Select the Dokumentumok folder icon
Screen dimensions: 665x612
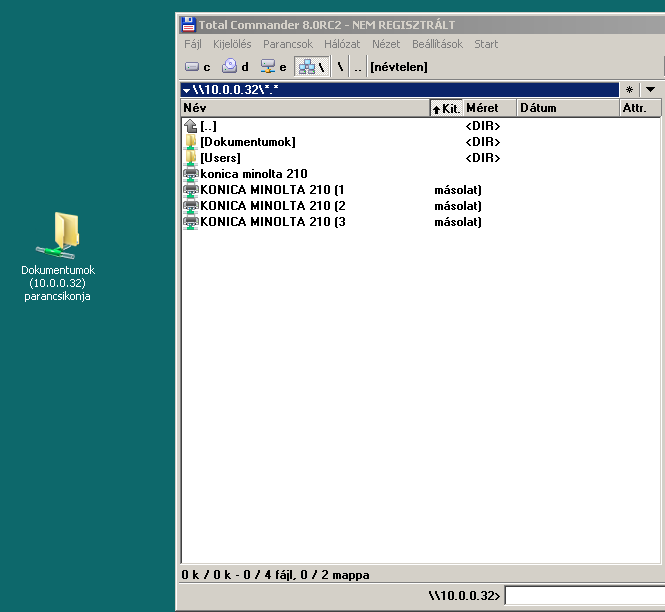coord(190,142)
